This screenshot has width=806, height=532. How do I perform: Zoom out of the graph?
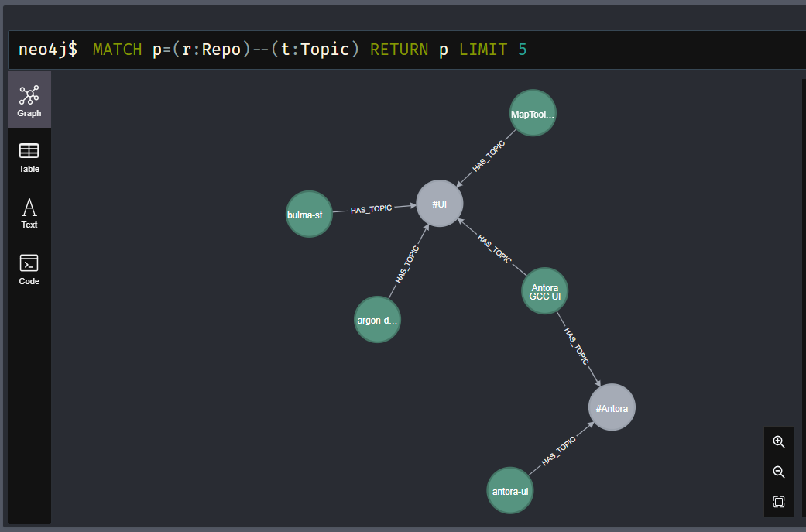(778, 472)
